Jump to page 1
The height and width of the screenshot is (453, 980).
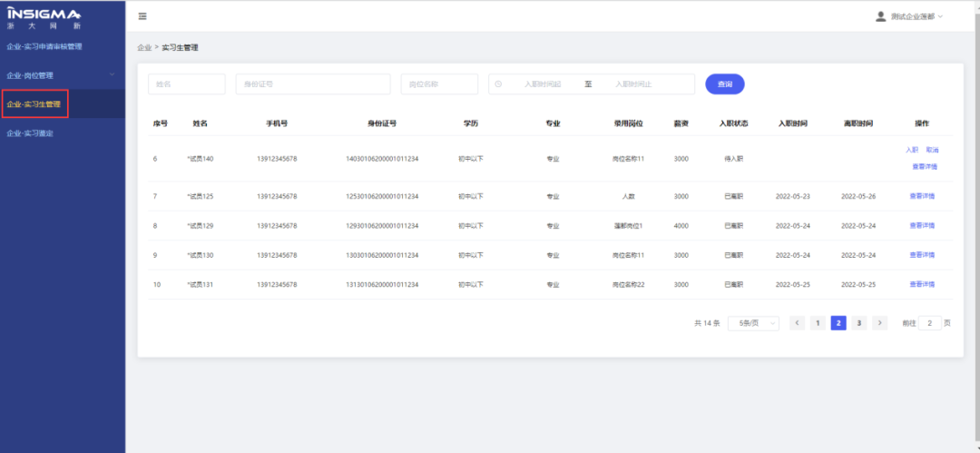coord(818,323)
